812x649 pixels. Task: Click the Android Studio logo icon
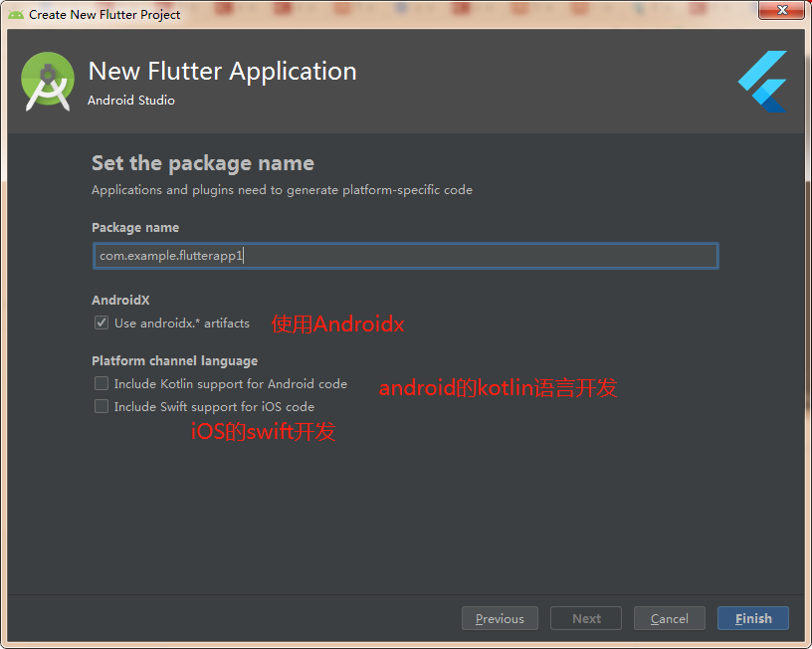[x=48, y=82]
